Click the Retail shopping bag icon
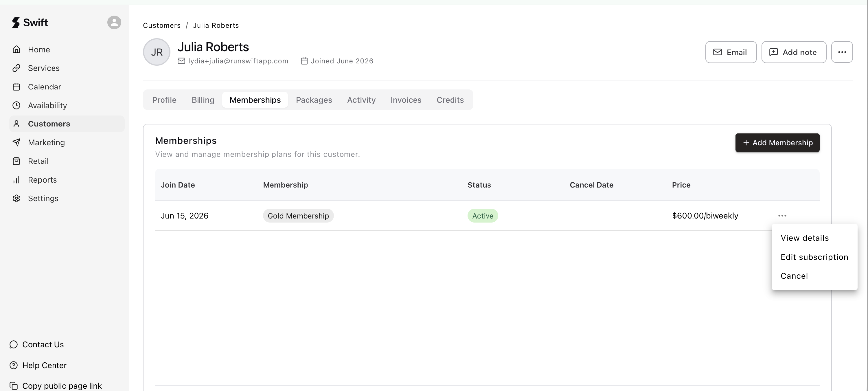This screenshot has width=868, height=391. (x=16, y=161)
